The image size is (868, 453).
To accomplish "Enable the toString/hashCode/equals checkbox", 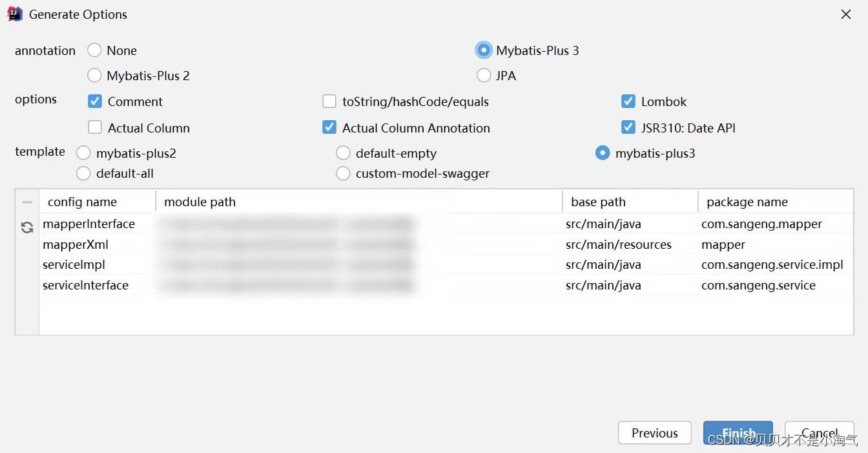I will (x=329, y=101).
